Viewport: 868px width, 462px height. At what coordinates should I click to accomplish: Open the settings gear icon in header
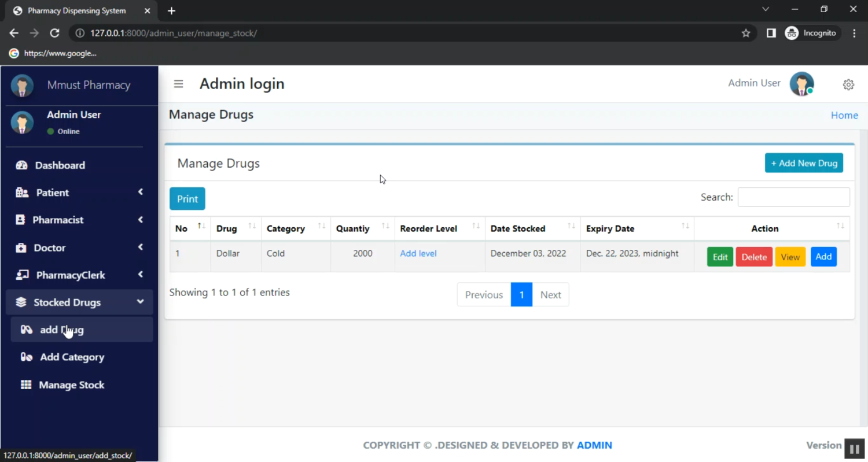(x=848, y=84)
